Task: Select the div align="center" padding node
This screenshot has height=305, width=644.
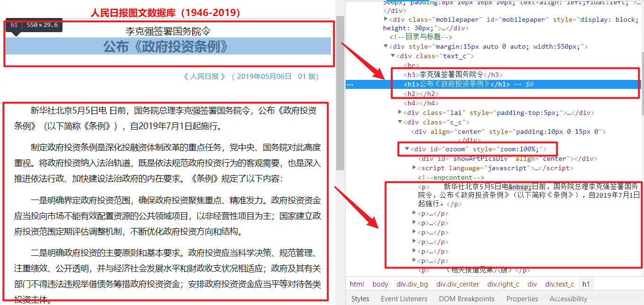Action: coord(508,131)
